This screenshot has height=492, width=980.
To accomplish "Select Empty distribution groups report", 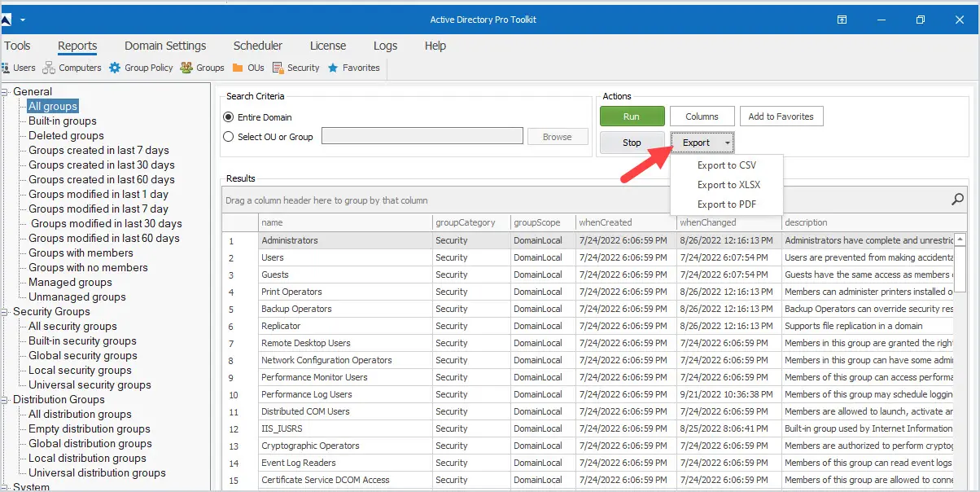I will pyautogui.click(x=90, y=428).
